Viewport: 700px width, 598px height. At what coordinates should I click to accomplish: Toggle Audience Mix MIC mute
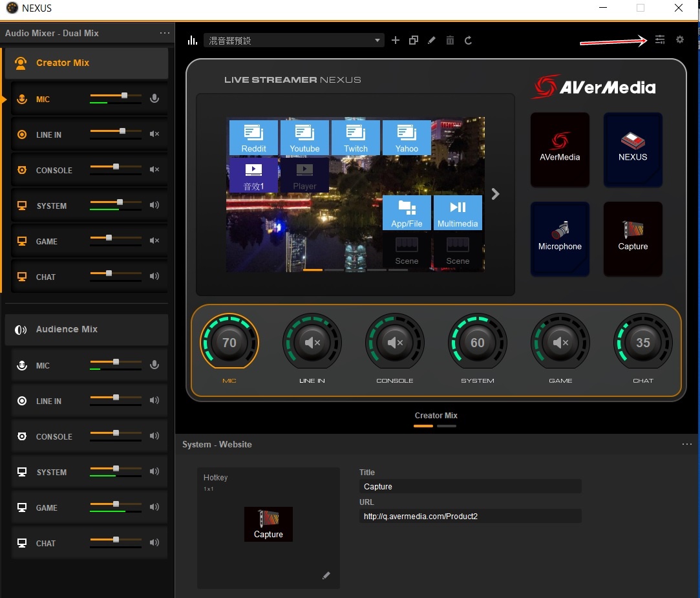click(154, 365)
